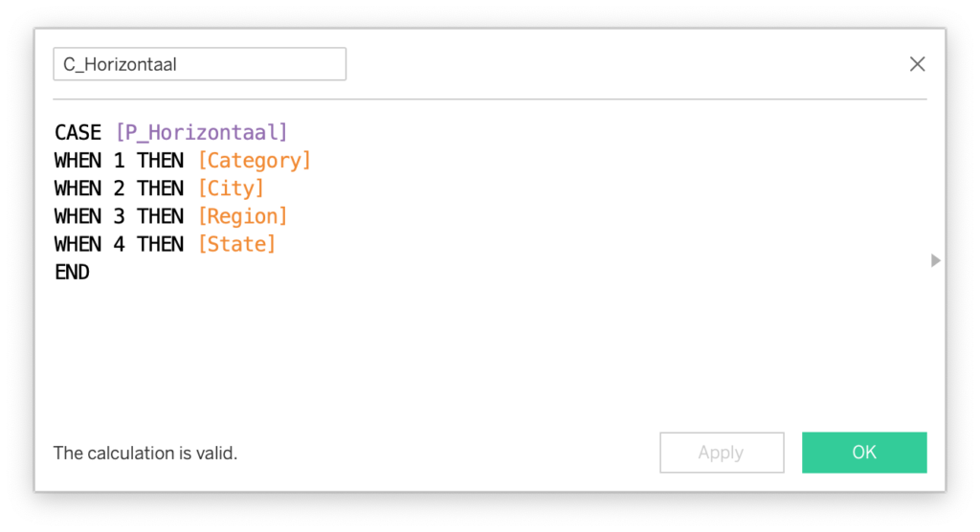Screen dimensions: 980x532
Task: Click the [P_Horizontaal] parameter reference
Action: pos(201,132)
